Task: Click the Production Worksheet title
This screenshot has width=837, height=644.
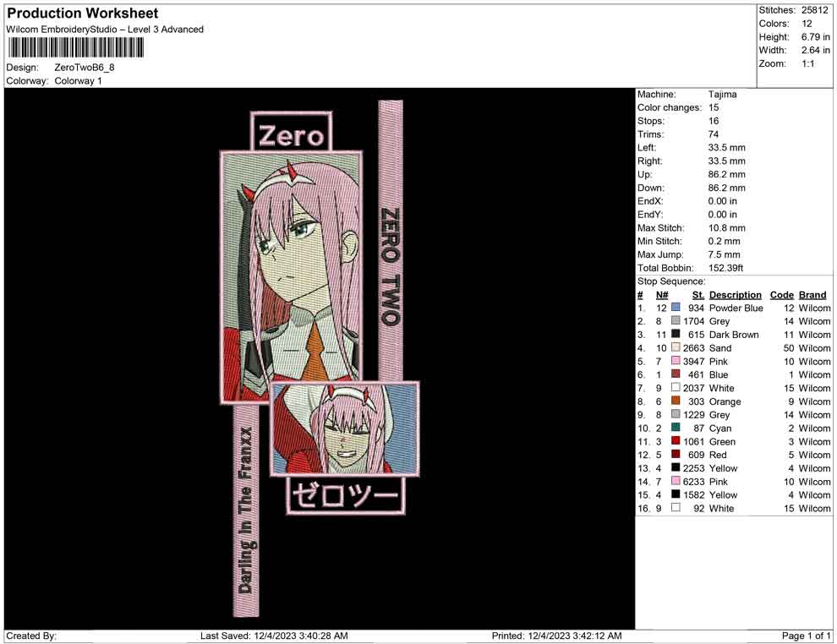Action: (x=83, y=14)
